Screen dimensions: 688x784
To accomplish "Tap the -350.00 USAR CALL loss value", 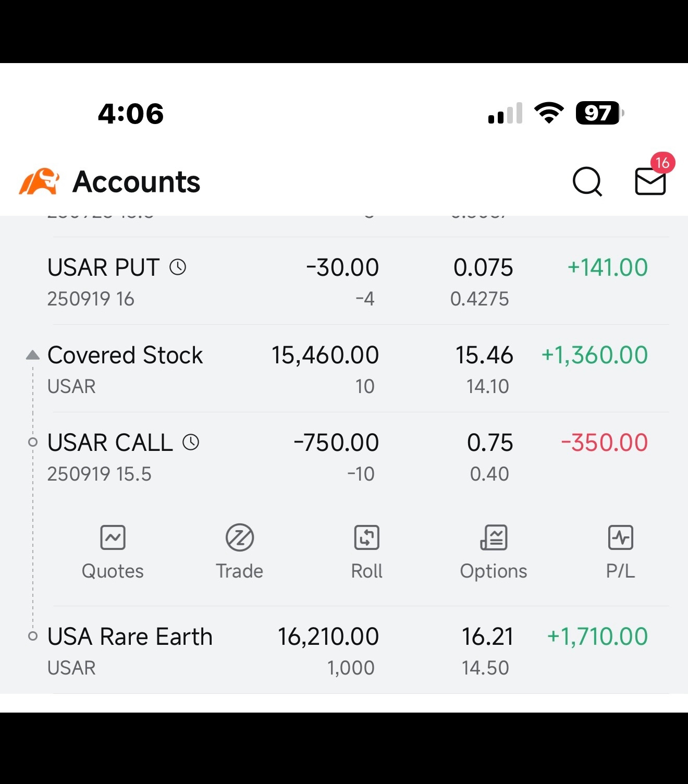I will [604, 443].
